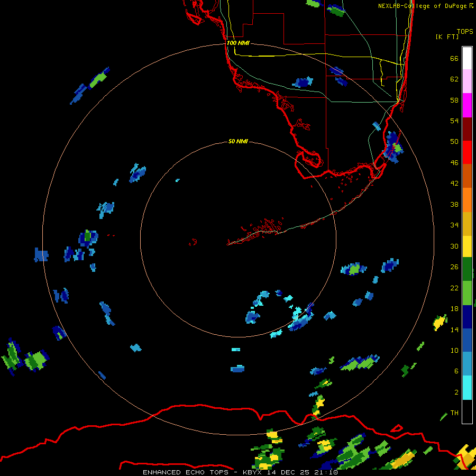Screen dimensions: 476x476
Task: Select the dark red legend swatch
Action: pyautogui.click(x=467, y=129)
